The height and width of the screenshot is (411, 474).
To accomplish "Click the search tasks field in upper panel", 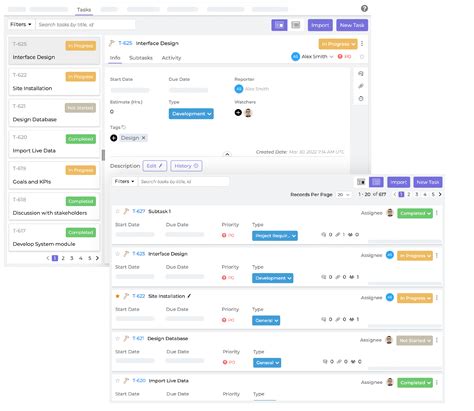I will pos(85,24).
